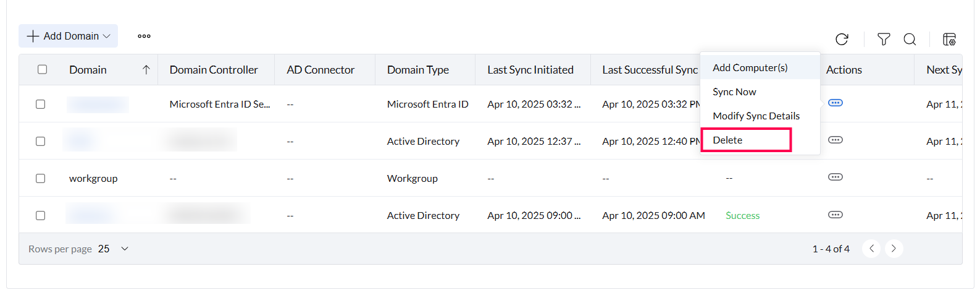Screen dimensions: 980x295
Task: Open the filter funnel icon
Action: tap(884, 40)
